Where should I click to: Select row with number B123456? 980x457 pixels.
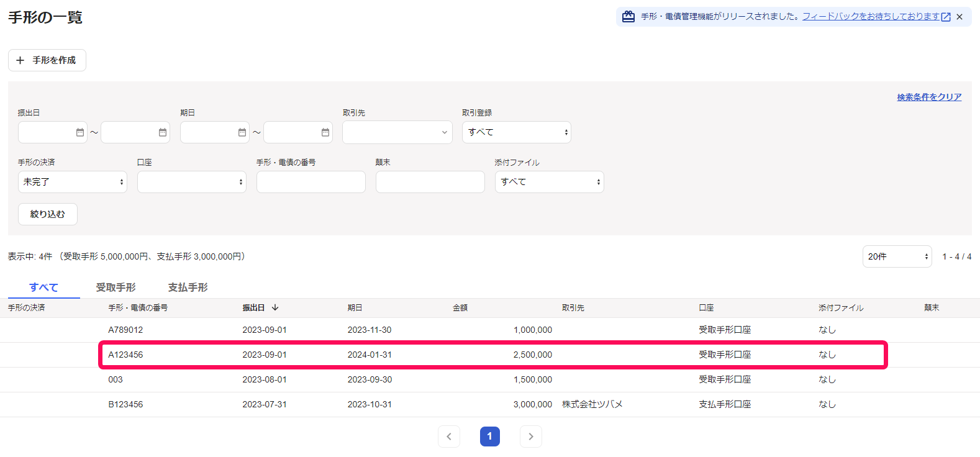click(x=490, y=404)
